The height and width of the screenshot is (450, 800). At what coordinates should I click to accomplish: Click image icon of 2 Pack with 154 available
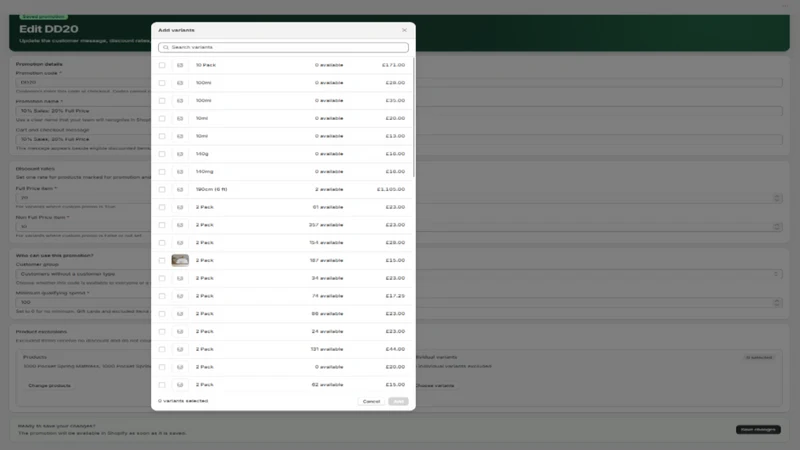tap(180, 243)
